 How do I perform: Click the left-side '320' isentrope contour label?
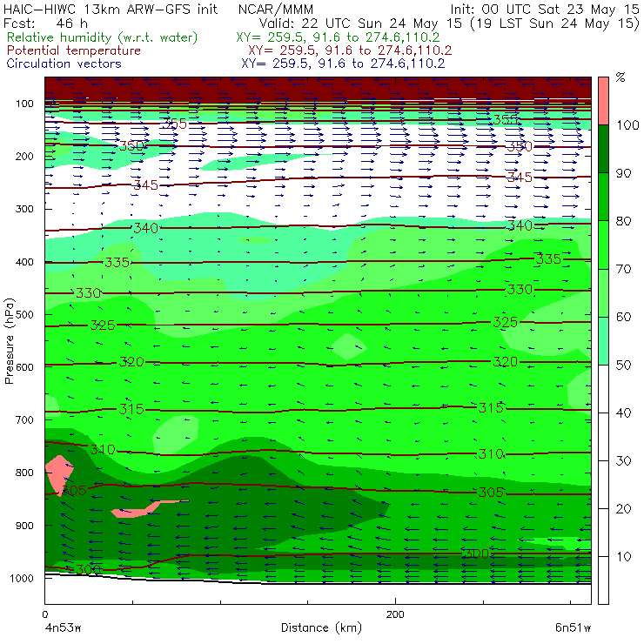tap(131, 362)
